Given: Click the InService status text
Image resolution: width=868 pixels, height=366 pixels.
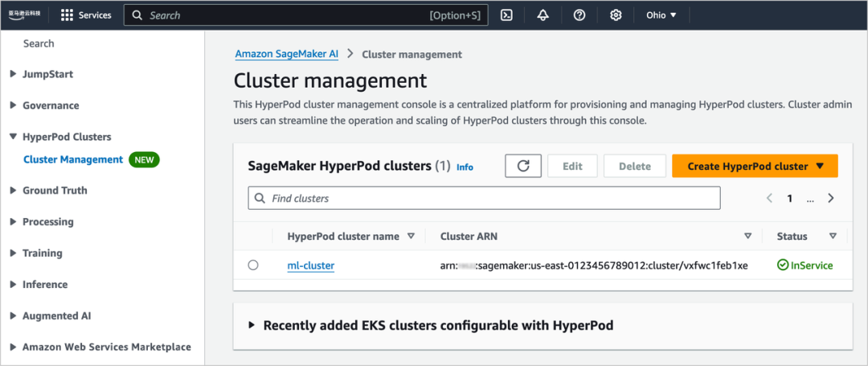Looking at the screenshot, I should pyautogui.click(x=812, y=265).
